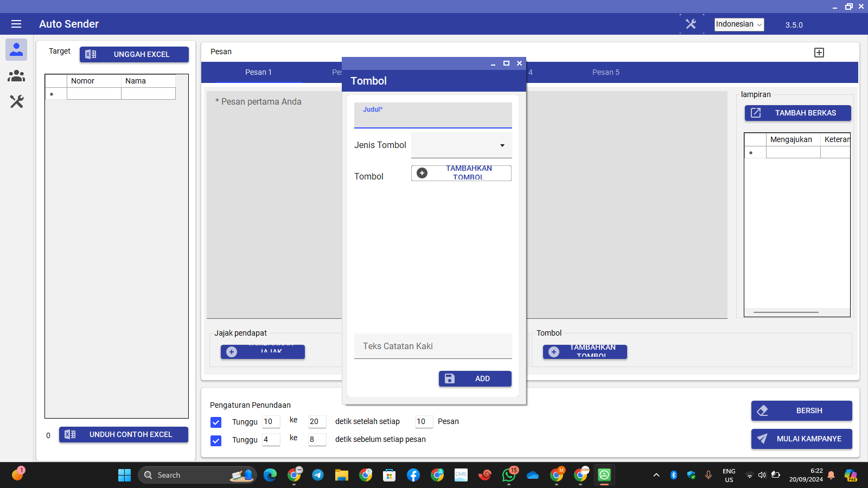Open the Indonesian language dropdown
This screenshot has height=488, width=868.
tap(739, 24)
